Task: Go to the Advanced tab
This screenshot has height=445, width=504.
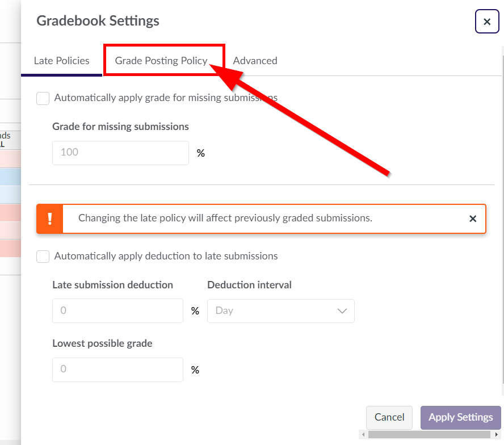Action: tap(255, 61)
